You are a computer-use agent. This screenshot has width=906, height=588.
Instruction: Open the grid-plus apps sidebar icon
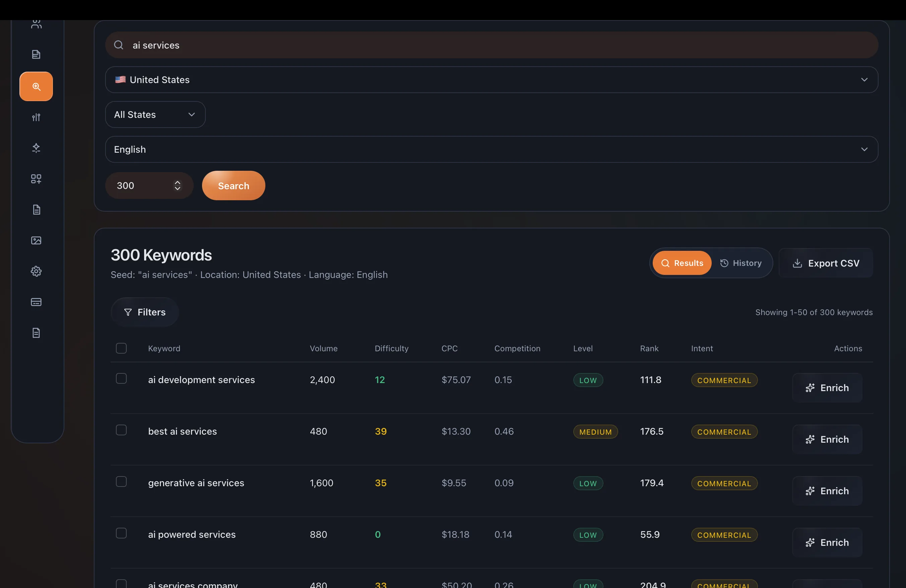pos(36,179)
